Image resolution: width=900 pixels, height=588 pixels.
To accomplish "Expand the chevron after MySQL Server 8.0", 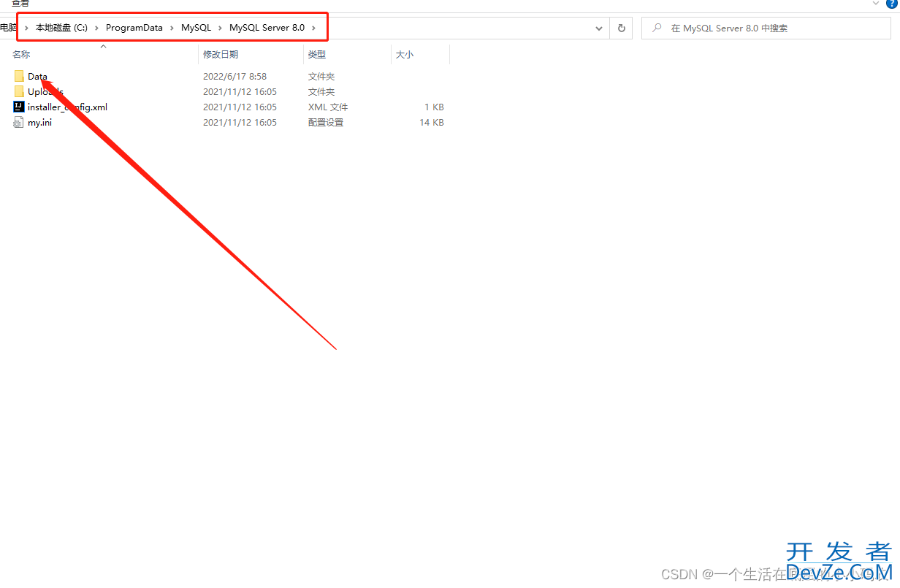I will [314, 28].
